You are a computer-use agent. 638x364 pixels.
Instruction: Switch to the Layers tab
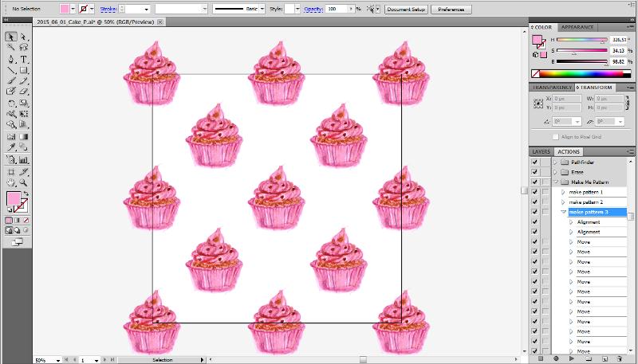pos(542,151)
